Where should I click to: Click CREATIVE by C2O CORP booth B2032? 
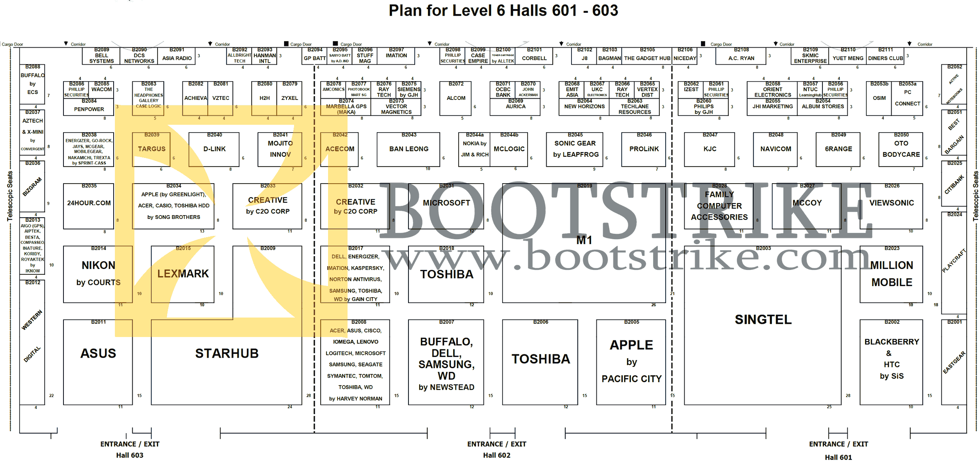[355, 206]
